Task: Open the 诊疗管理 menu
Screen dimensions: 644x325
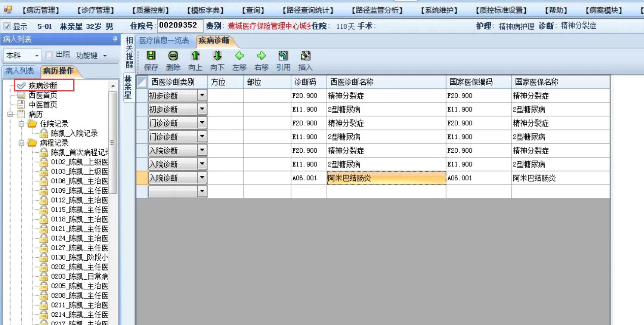Action: (x=95, y=10)
